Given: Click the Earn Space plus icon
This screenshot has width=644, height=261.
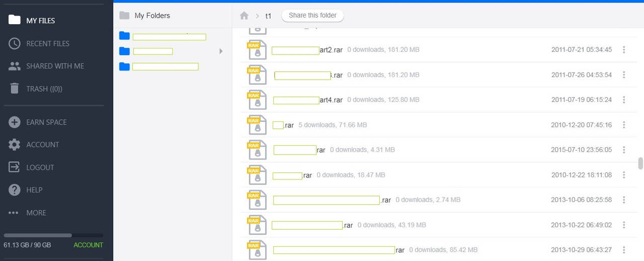Looking at the screenshot, I should pyautogui.click(x=15, y=122).
